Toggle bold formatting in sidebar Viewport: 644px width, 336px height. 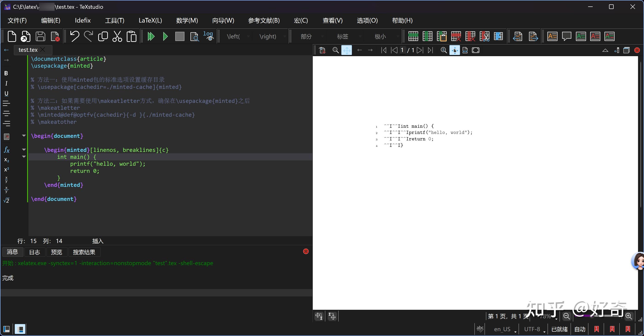tap(6, 73)
